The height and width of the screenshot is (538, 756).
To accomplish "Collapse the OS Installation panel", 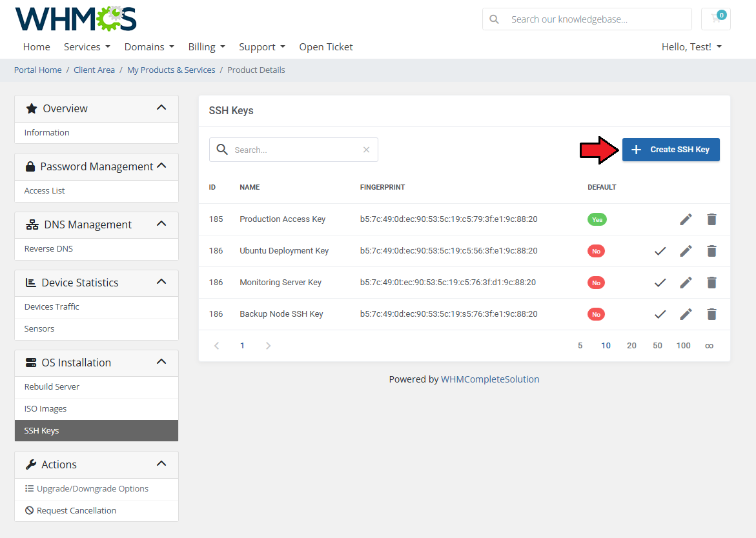I will point(161,361).
